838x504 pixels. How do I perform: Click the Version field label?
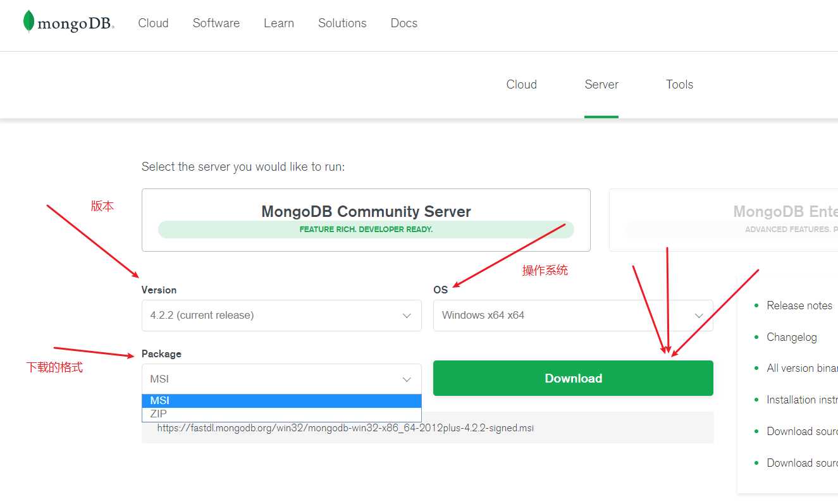tap(159, 290)
